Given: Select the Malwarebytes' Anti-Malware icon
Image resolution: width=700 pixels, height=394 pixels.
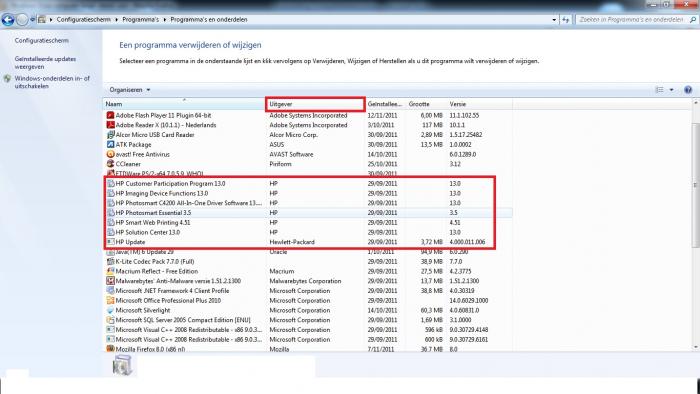Looking at the screenshot, I should 110,281.
